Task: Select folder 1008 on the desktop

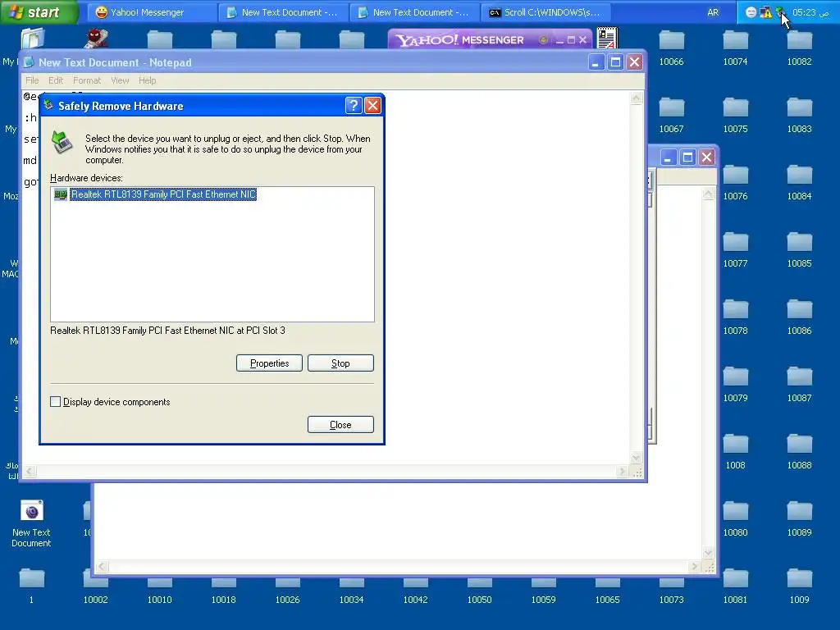Action: [736, 452]
